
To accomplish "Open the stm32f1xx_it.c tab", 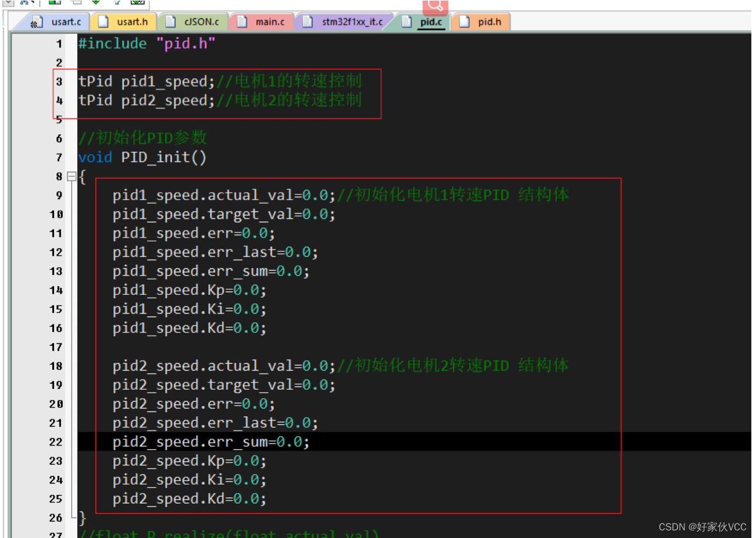I will (x=344, y=22).
